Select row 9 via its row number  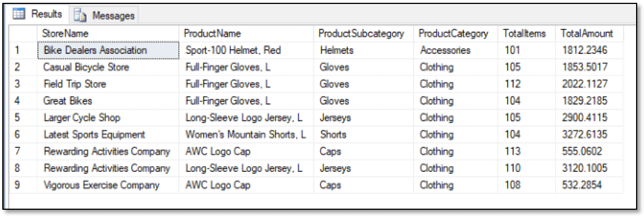click(x=24, y=185)
